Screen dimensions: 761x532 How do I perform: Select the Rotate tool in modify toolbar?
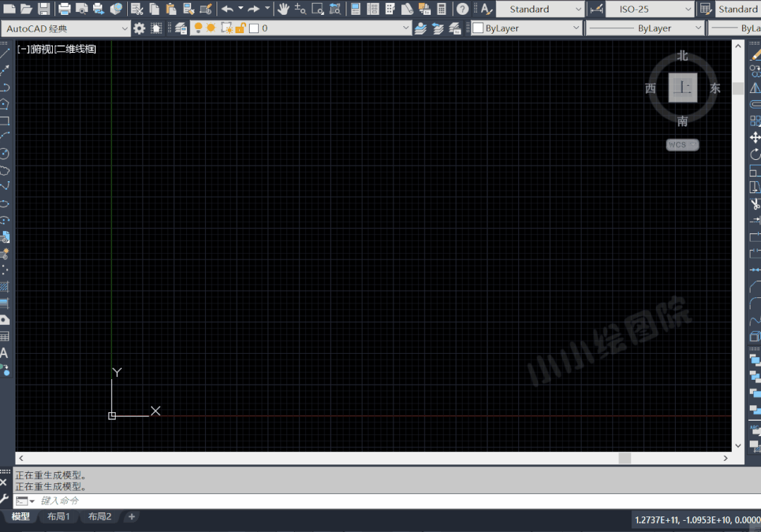coord(755,154)
